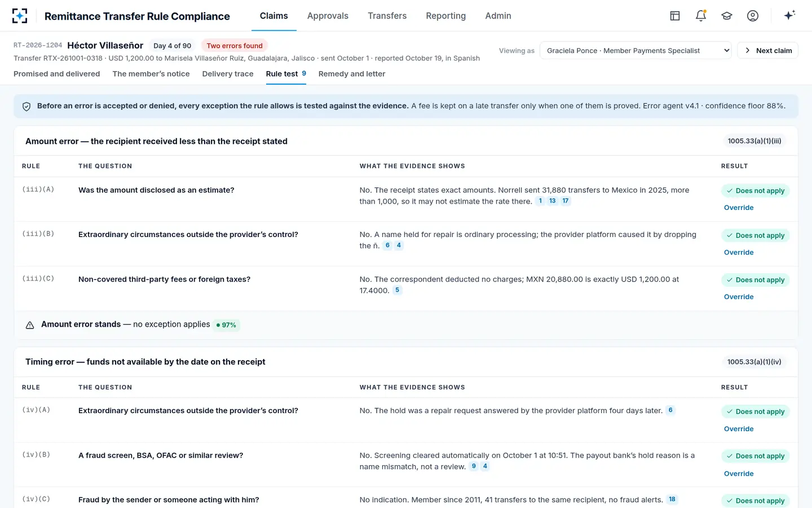Override the result for rule (iii)(B)

(739, 252)
